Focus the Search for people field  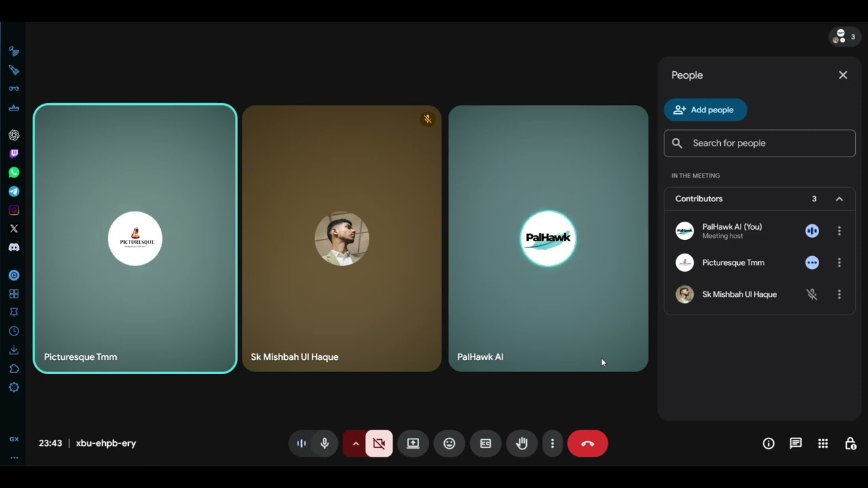point(759,143)
